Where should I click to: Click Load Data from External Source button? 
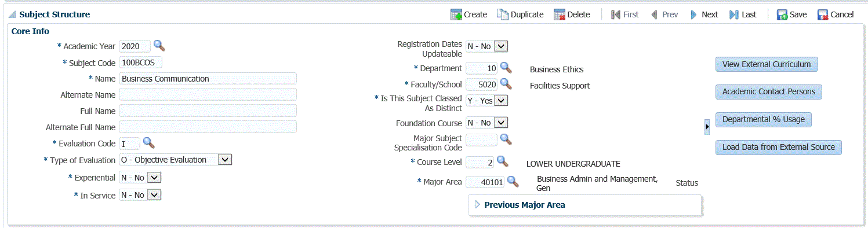pos(779,147)
